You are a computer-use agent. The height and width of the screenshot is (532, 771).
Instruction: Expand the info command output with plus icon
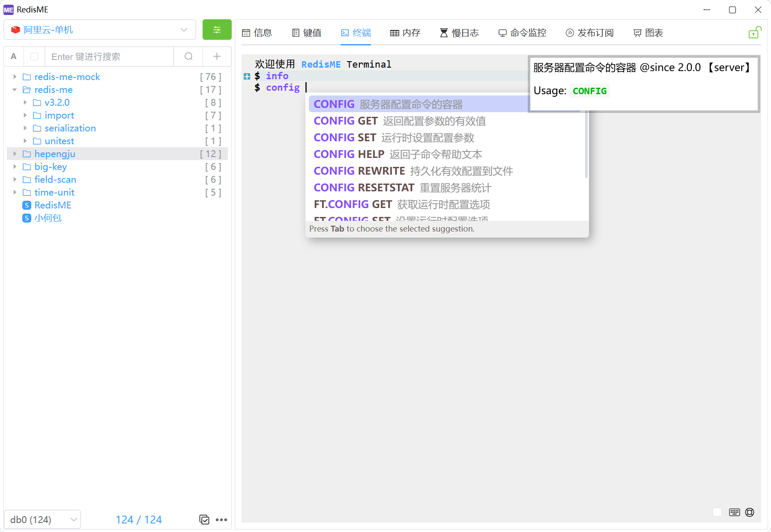[x=247, y=77]
